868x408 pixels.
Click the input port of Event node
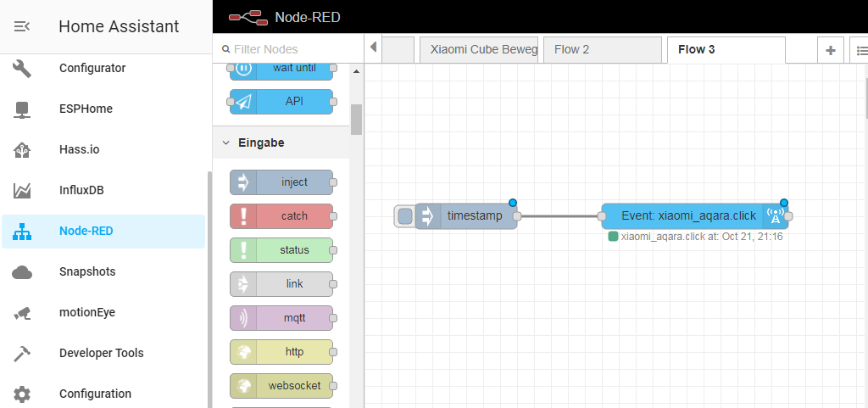602,216
